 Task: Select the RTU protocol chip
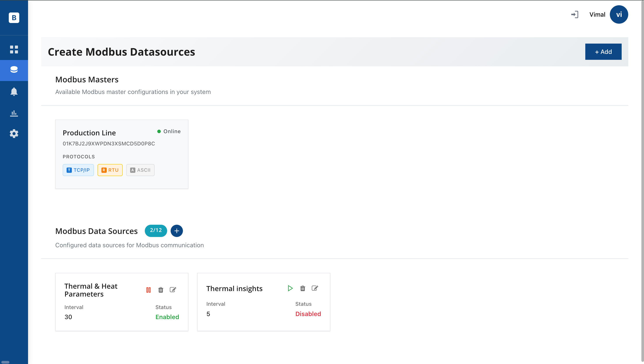point(110,170)
